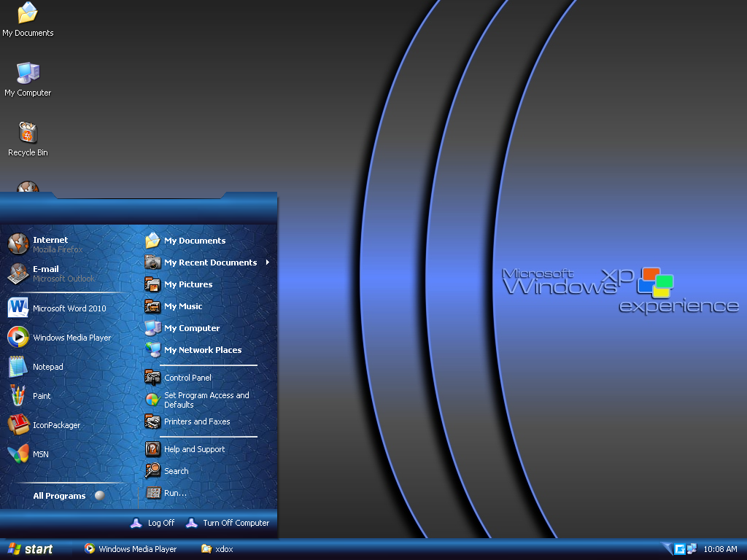Open My Music icon
This screenshot has width=747, height=560.
[x=152, y=306]
